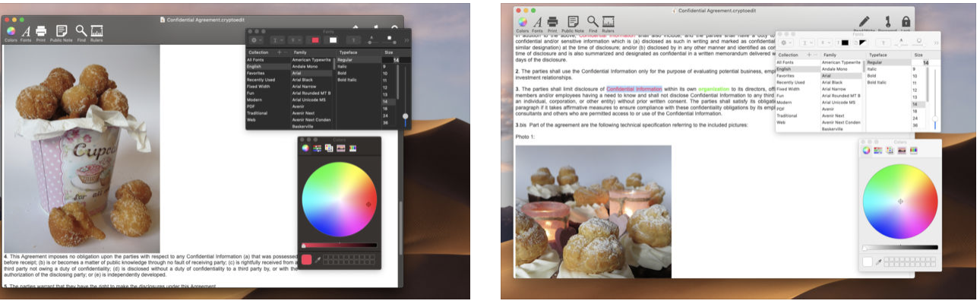980x304 pixels.
Task: Open text underline dropdown in dark Fonts panel
Action: coord(278,40)
